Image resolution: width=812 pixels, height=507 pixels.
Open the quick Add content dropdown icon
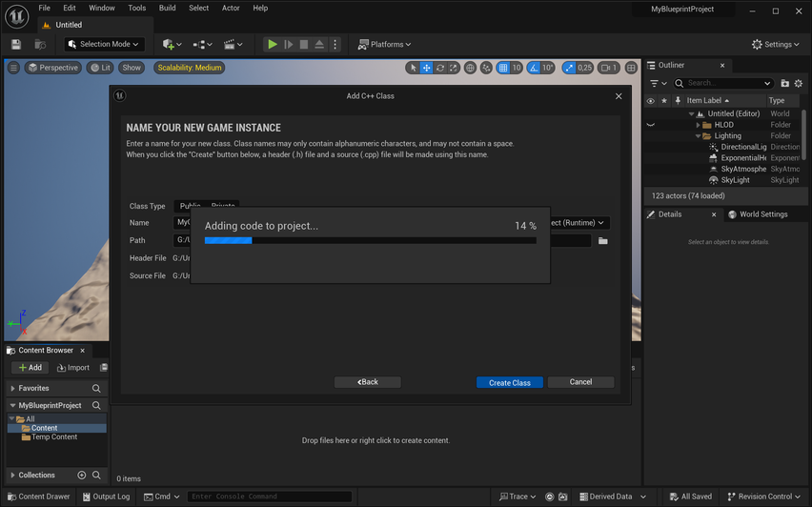(172, 45)
